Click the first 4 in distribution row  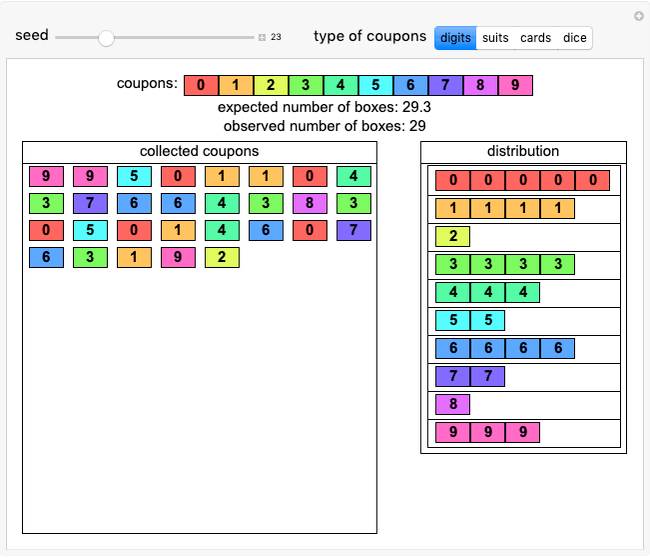(453, 292)
